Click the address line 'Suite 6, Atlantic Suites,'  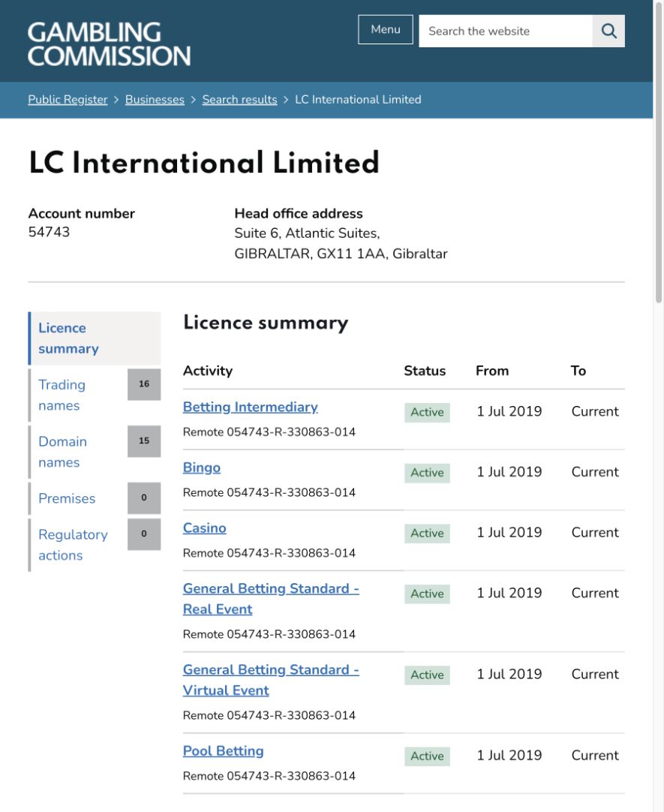pyautogui.click(x=308, y=233)
